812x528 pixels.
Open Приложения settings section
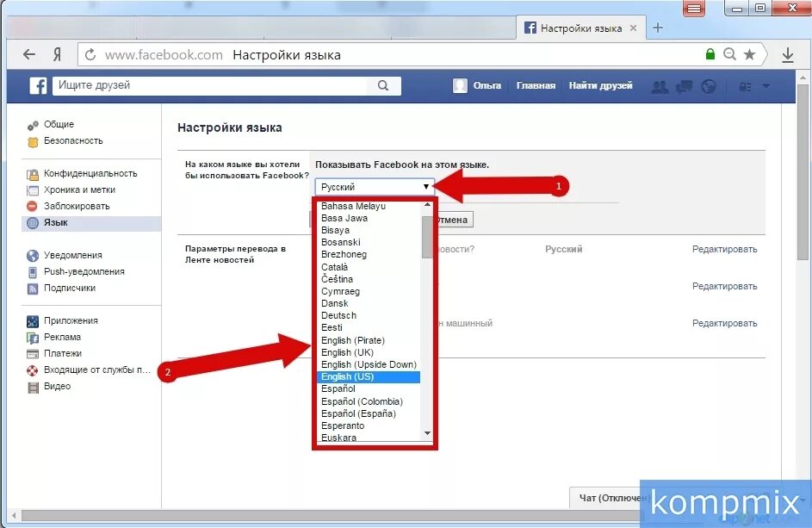pyautogui.click(x=71, y=320)
